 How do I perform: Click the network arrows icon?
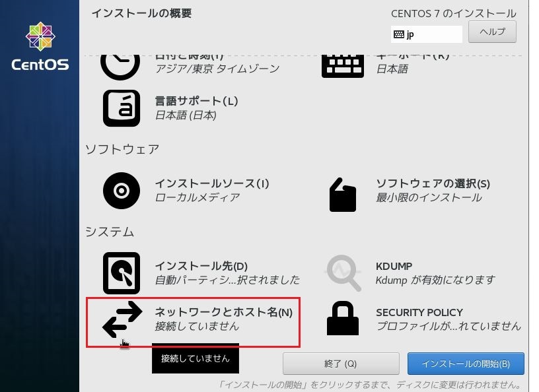click(122, 319)
